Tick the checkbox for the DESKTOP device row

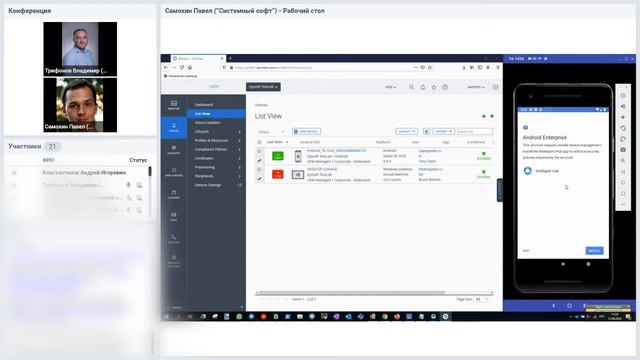(259, 169)
